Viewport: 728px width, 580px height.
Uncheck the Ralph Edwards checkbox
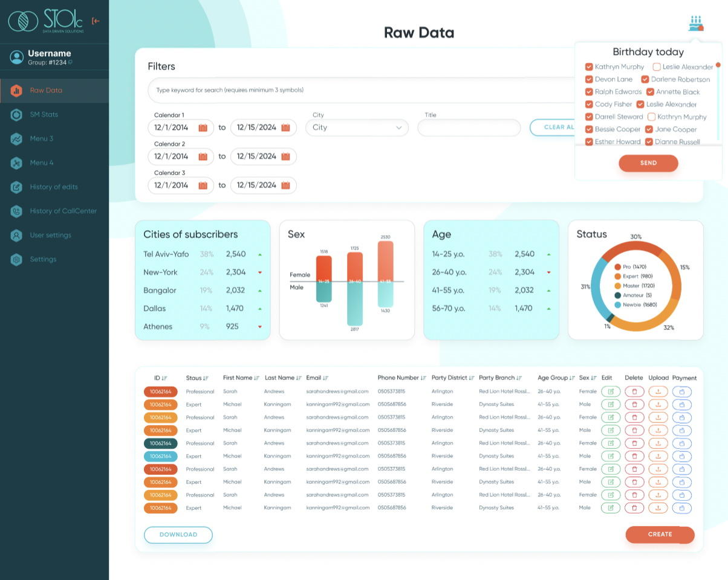click(x=589, y=92)
